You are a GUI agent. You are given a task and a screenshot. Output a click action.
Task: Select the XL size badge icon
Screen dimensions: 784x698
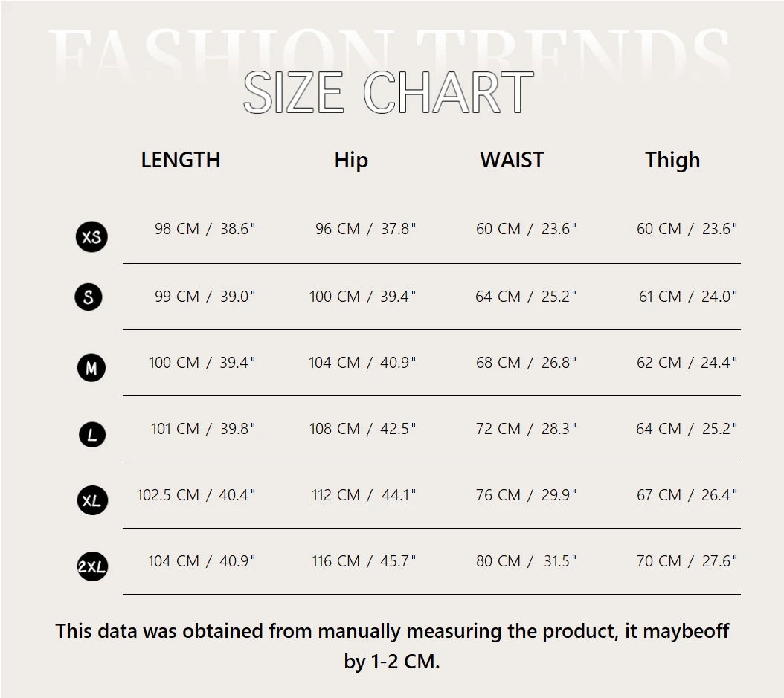click(92, 500)
